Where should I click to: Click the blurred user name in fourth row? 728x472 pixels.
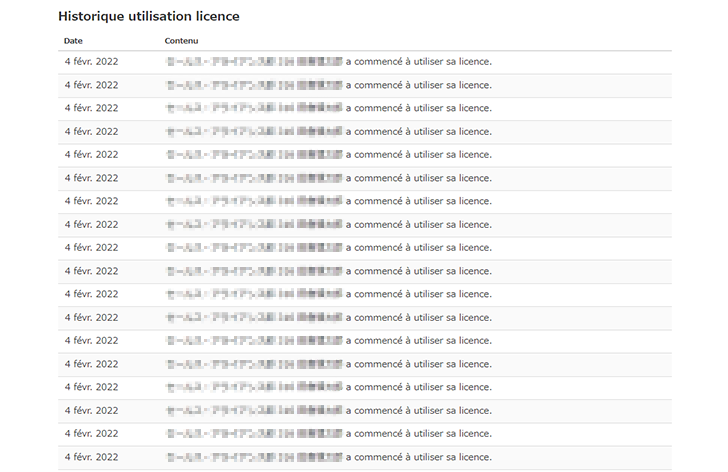point(254,131)
